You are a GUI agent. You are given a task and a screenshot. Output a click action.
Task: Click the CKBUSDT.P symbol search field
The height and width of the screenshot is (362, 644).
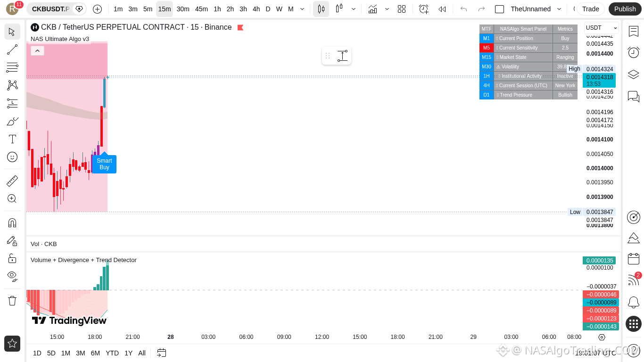tap(50, 9)
